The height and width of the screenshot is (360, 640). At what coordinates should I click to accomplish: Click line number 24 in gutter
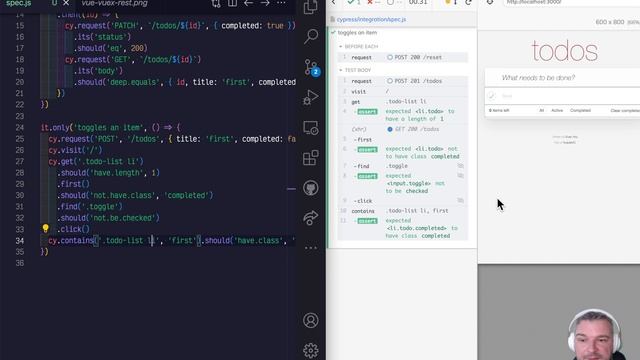point(20,127)
